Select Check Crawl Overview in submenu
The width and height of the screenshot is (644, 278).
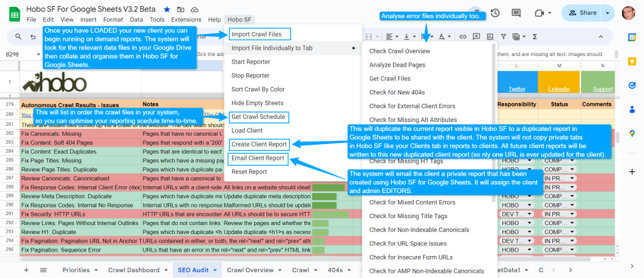coord(399,51)
